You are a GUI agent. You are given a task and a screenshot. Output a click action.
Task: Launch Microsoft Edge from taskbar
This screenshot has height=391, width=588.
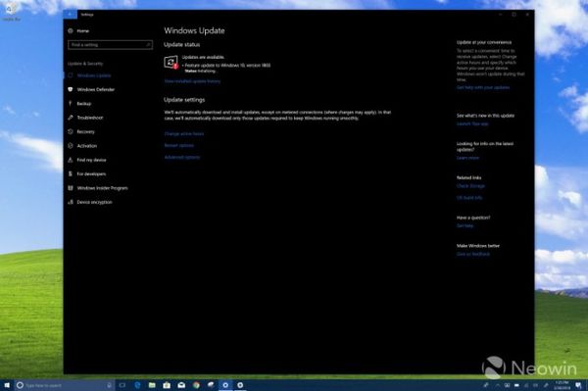[137, 385]
